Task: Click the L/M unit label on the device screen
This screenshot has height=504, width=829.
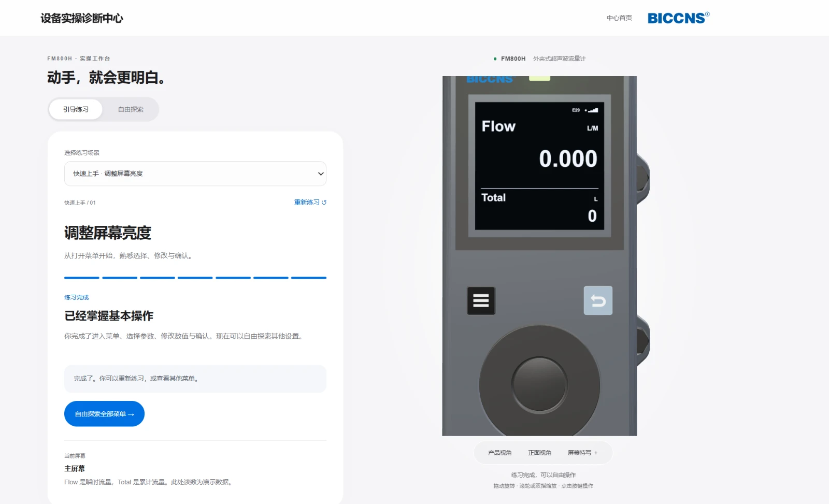Action: click(x=592, y=128)
